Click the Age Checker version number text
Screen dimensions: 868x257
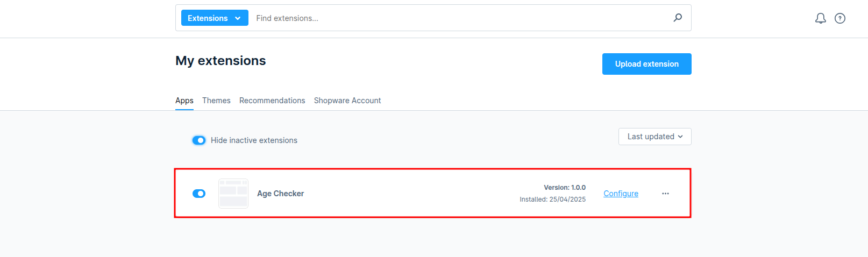[565, 188]
